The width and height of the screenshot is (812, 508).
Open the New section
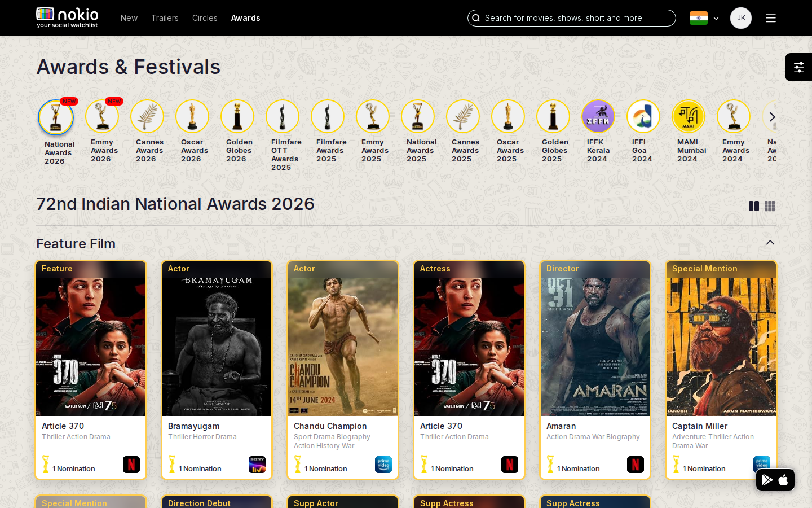[x=129, y=18]
